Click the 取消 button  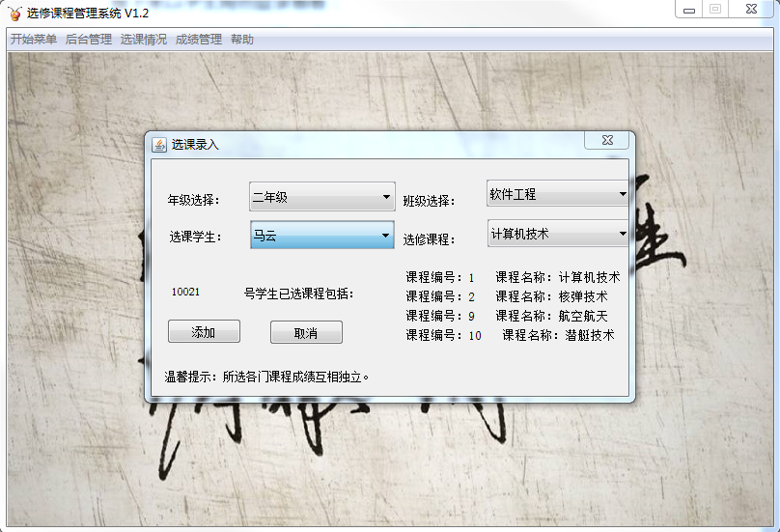(x=306, y=332)
